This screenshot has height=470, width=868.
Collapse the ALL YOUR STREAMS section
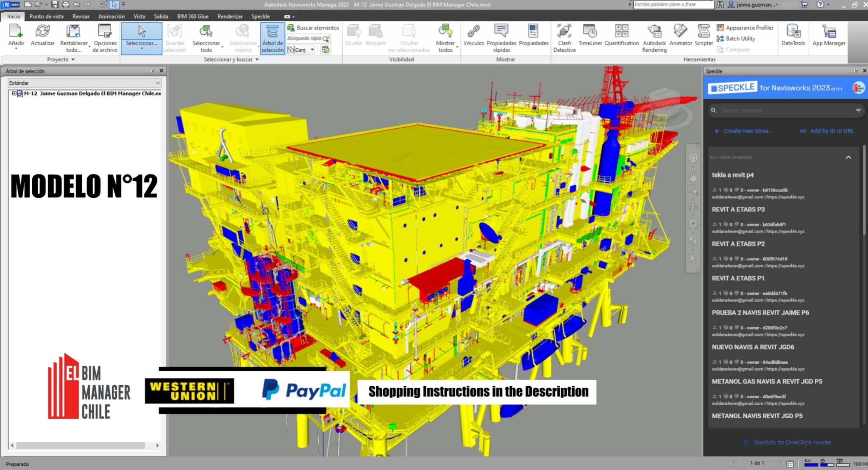pyautogui.click(x=849, y=157)
